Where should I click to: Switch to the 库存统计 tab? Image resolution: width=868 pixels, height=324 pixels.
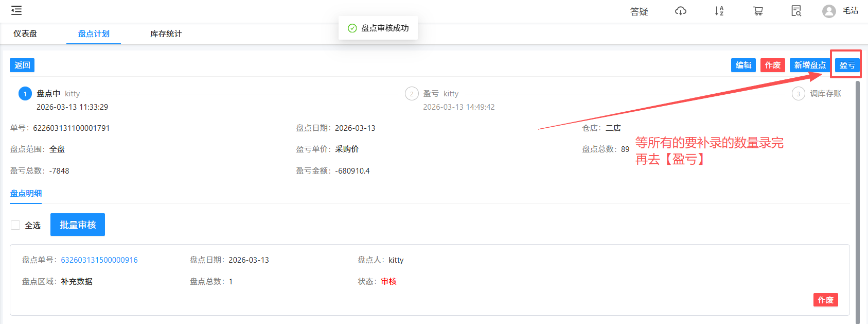coord(166,34)
